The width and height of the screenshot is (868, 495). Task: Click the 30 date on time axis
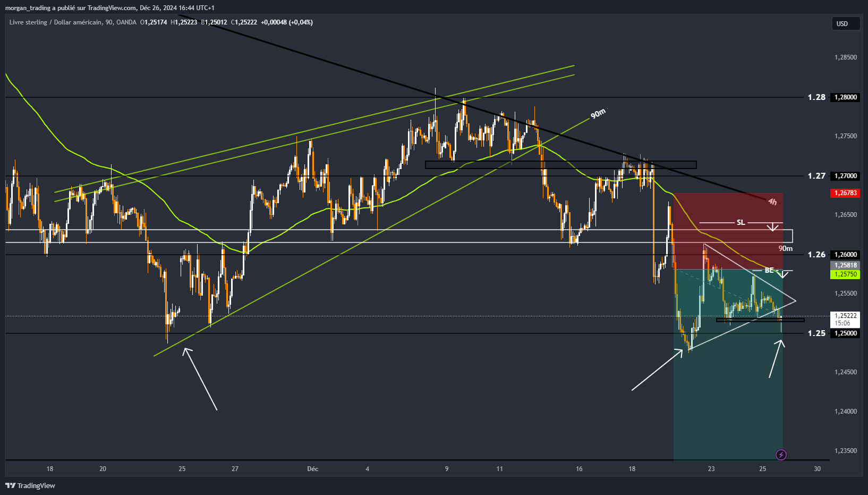click(817, 469)
